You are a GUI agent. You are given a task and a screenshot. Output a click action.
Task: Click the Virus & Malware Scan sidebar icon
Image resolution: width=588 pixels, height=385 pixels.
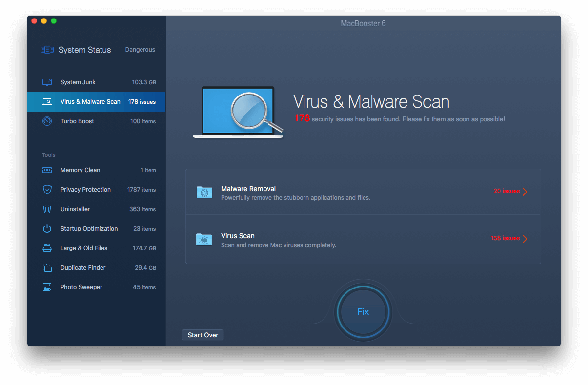point(47,102)
